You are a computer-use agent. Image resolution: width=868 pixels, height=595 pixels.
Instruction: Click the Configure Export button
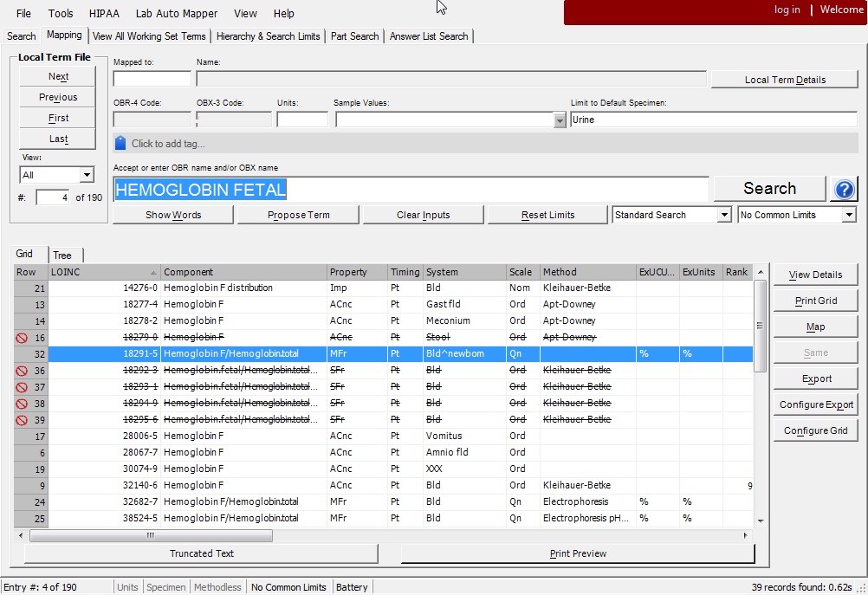click(815, 404)
